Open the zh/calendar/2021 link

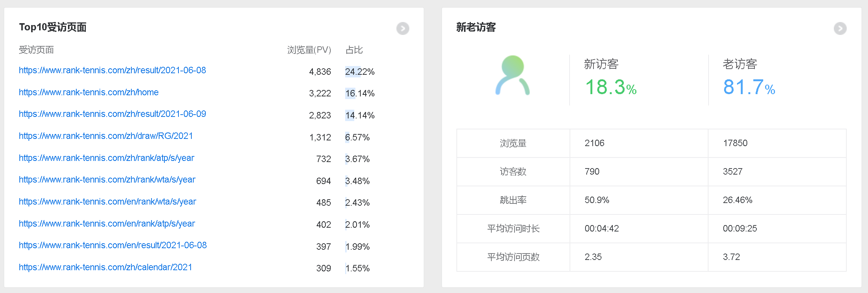(x=106, y=268)
